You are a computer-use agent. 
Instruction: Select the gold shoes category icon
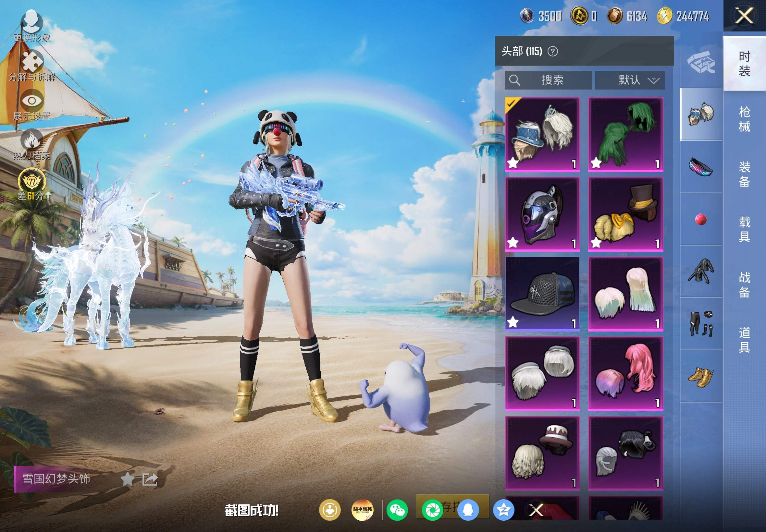pos(701,377)
